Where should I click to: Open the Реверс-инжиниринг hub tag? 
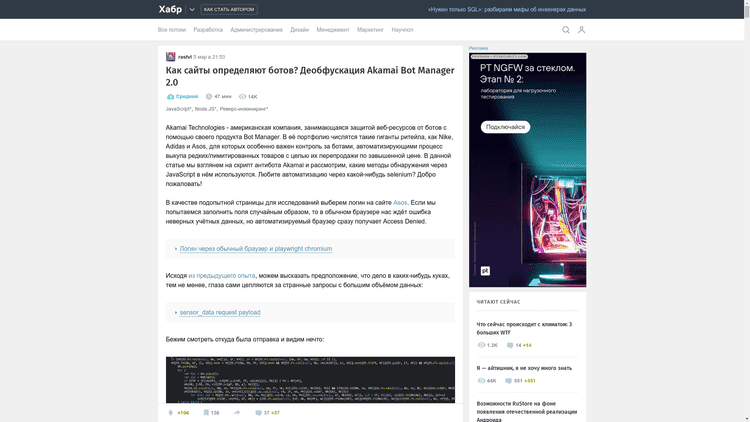244,109
